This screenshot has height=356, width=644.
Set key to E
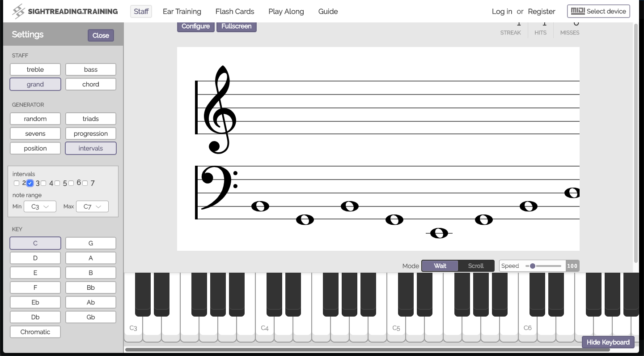(35, 273)
